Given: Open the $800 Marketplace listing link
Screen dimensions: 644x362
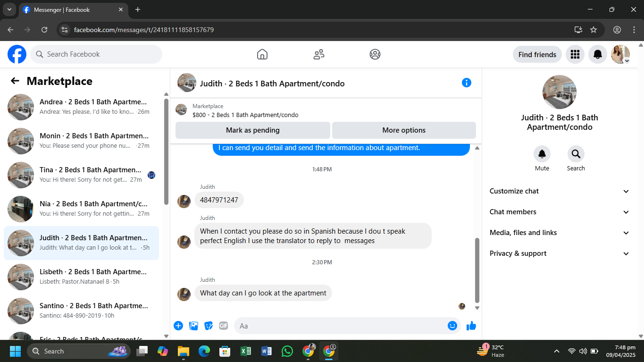Looking at the screenshot, I should coord(245,115).
